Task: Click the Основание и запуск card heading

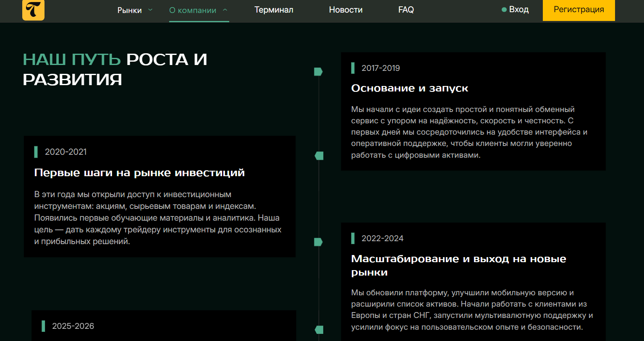Action: (x=409, y=88)
